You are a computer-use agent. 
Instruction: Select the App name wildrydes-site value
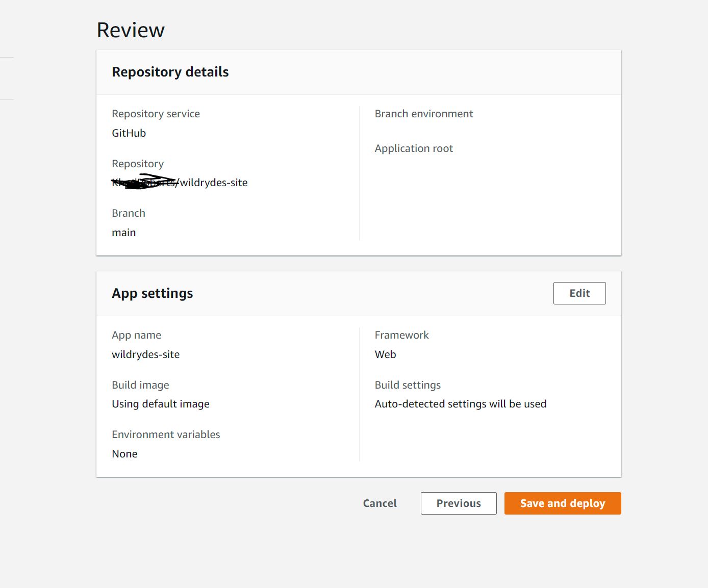pyautogui.click(x=145, y=354)
